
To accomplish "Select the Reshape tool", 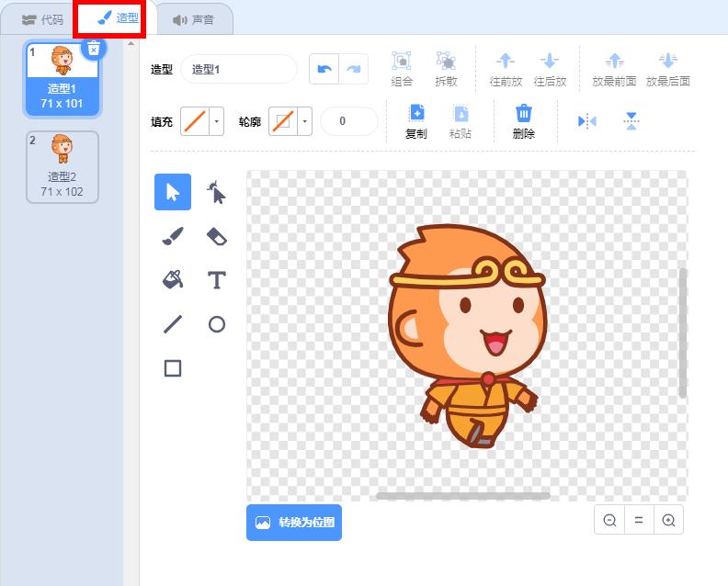I will (216, 192).
